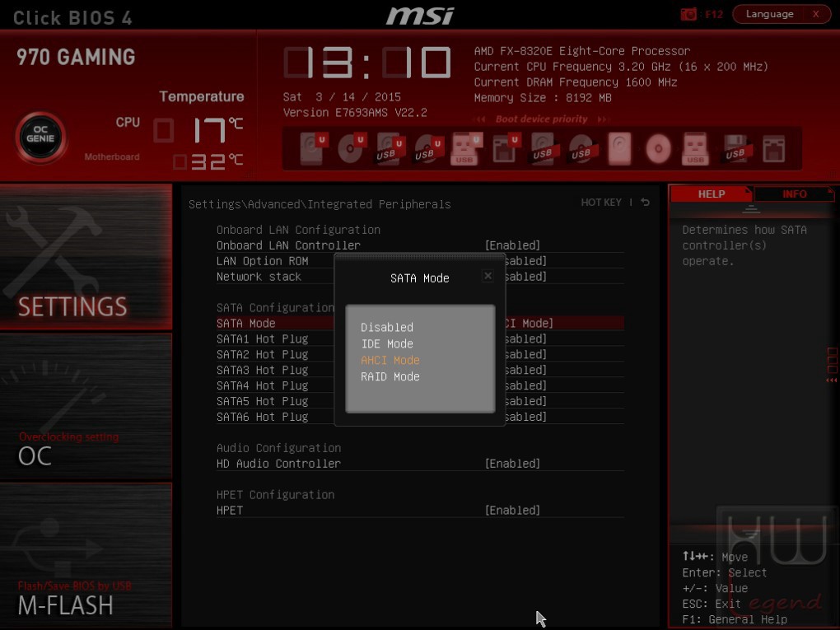Exit BIOS using the top-right X button
The image size is (840, 630).
(816, 14)
